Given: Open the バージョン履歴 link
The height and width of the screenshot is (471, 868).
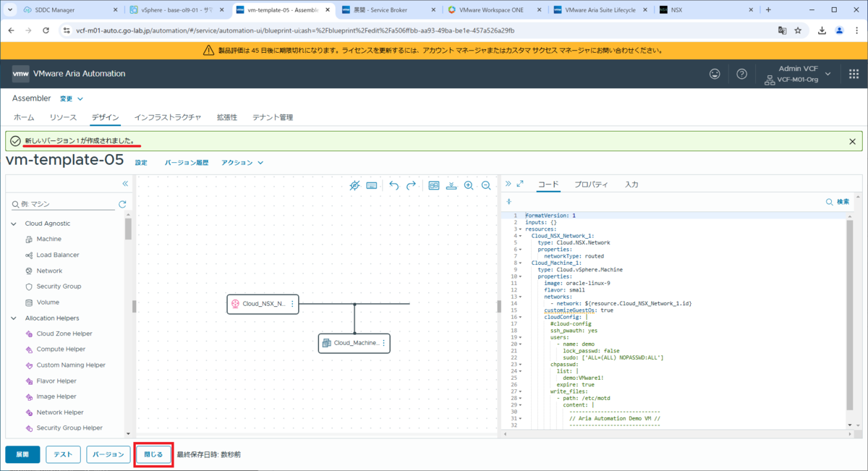Looking at the screenshot, I should tap(187, 163).
